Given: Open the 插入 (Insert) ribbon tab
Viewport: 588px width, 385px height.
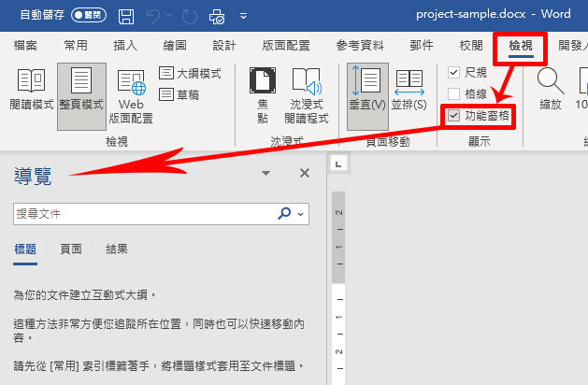Looking at the screenshot, I should coord(125,45).
